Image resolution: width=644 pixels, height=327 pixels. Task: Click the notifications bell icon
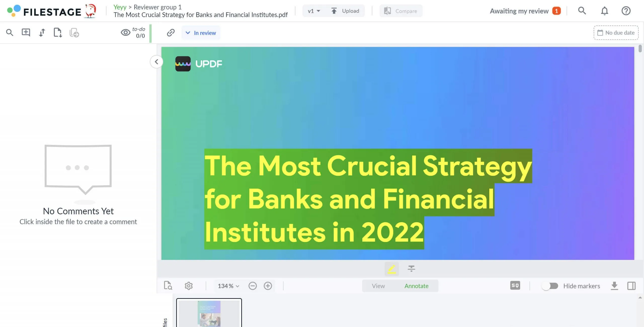(604, 10)
